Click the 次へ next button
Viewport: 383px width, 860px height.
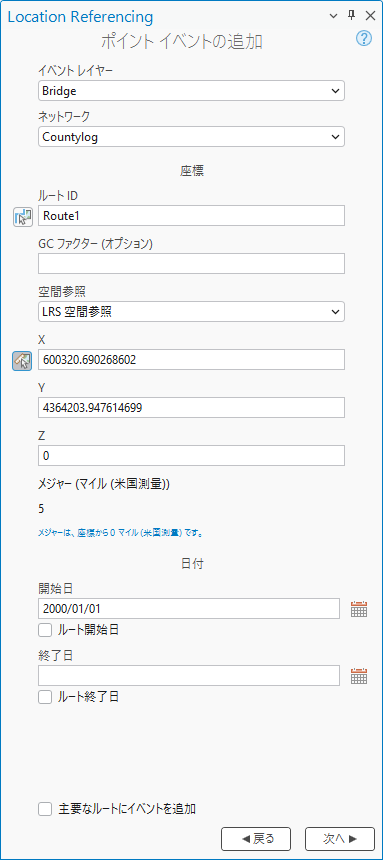click(340, 838)
